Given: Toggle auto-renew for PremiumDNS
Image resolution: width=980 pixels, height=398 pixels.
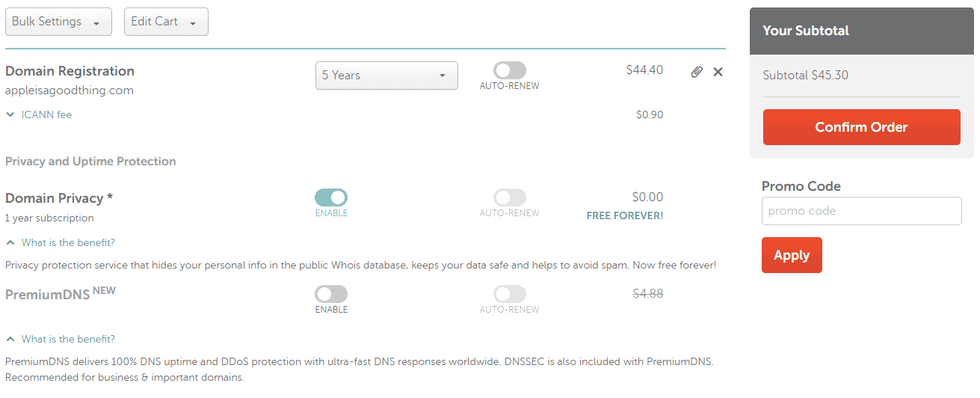Looking at the screenshot, I should pyautogui.click(x=510, y=294).
